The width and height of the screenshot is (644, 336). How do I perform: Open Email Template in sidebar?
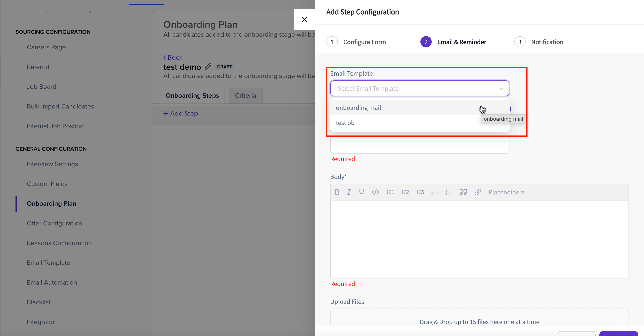pos(48,263)
